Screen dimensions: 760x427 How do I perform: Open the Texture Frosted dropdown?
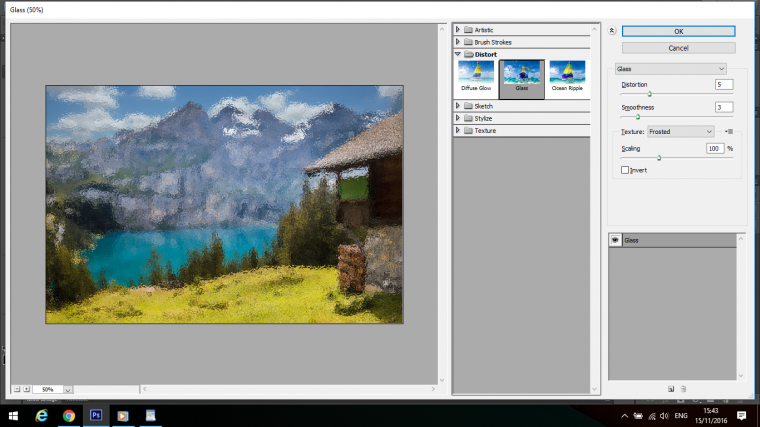tap(681, 131)
